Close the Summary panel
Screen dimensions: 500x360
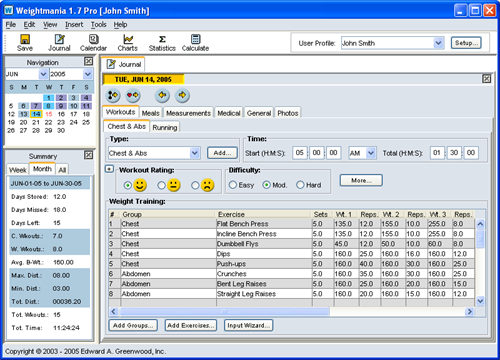[x=88, y=155]
